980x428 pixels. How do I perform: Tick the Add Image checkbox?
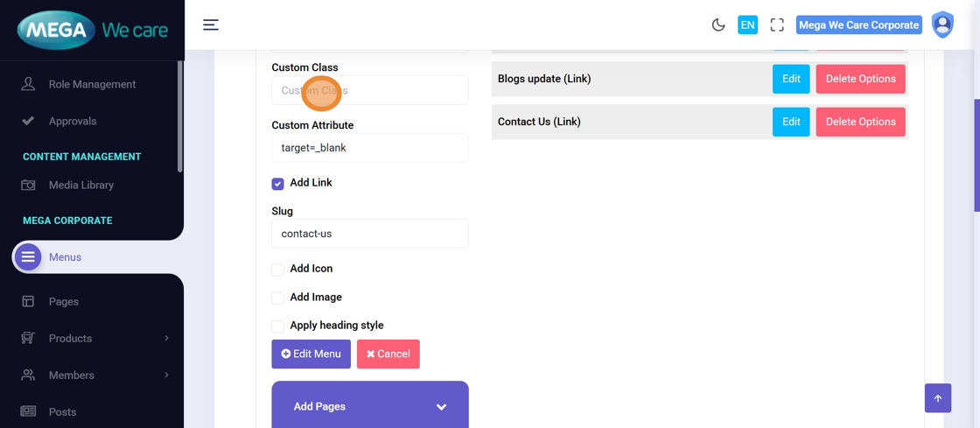tap(278, 298)
